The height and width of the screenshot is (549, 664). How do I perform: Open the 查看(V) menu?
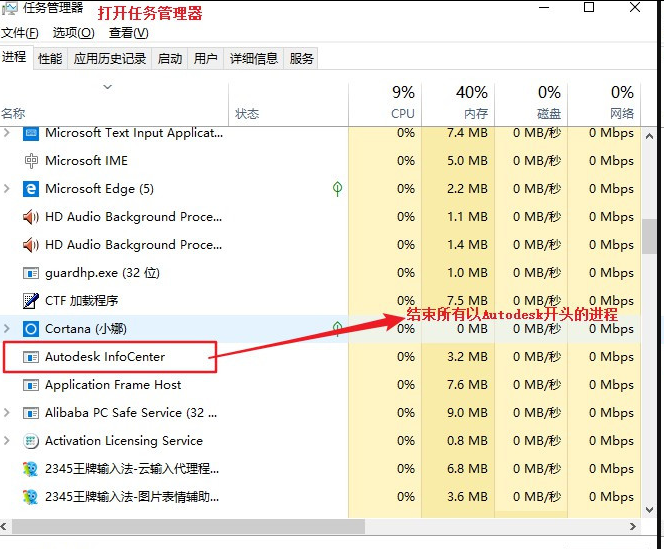(x=128, y=33)
